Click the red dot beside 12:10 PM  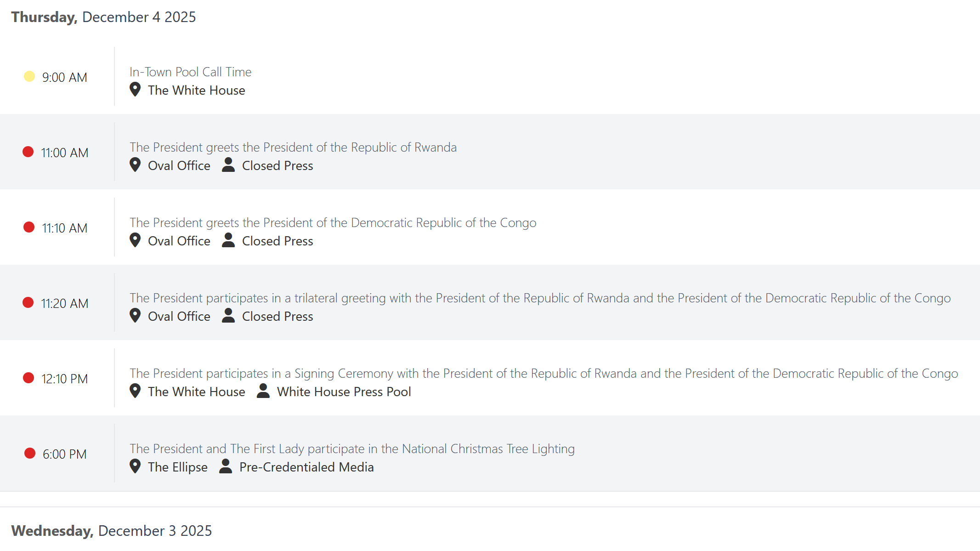[x=28, y=378]
